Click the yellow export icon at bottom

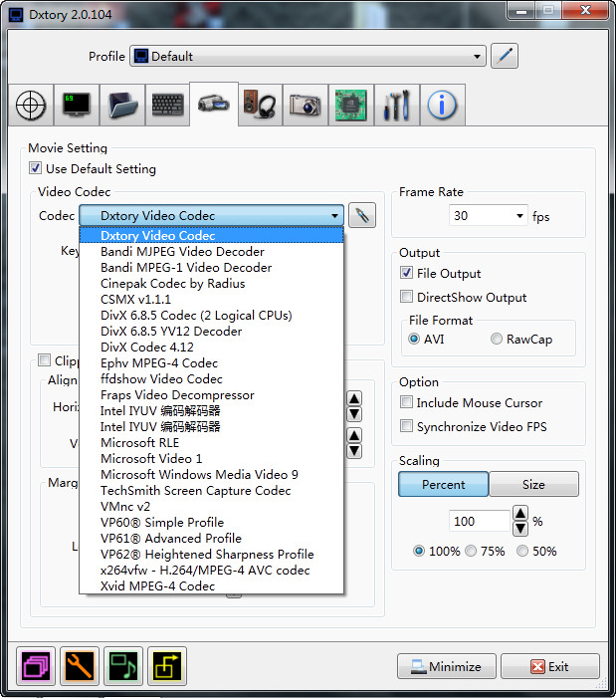pyautogui.click(x=167, y=666)
